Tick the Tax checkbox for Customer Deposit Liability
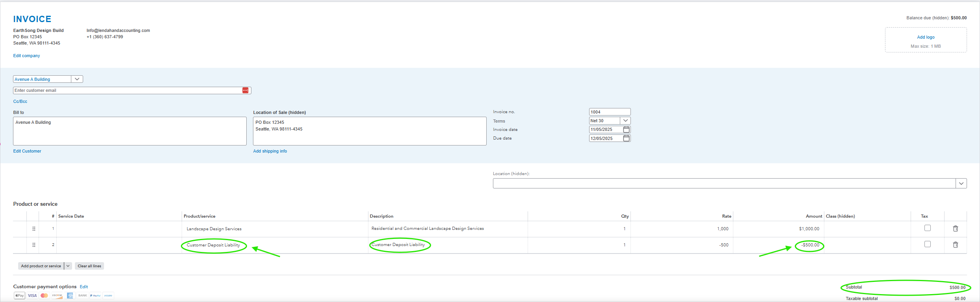Viewport: 980px width, 302px height. pyautogui.click(x=928, y=244)
